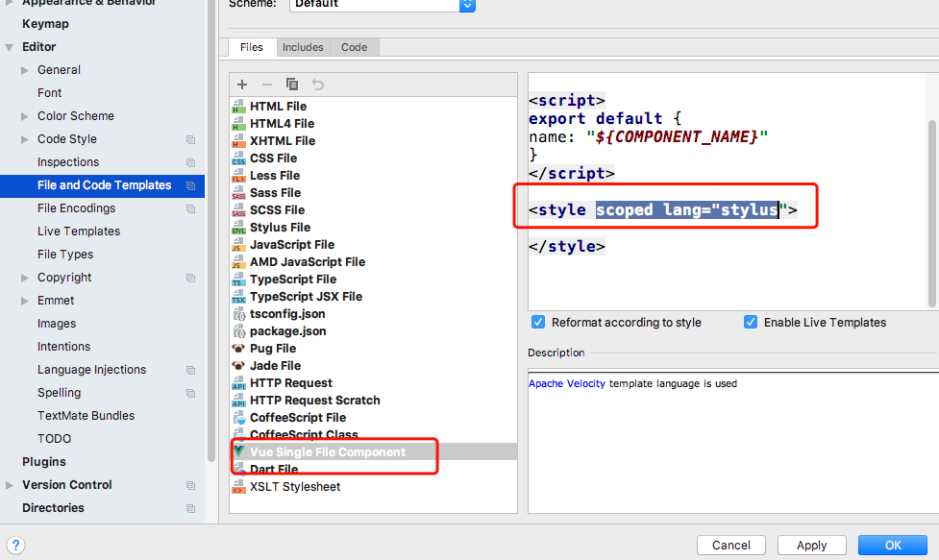Select the XHTML File template icon
Image resolution: width=939 pixels, height=560 pixels.
coord(238,141)
